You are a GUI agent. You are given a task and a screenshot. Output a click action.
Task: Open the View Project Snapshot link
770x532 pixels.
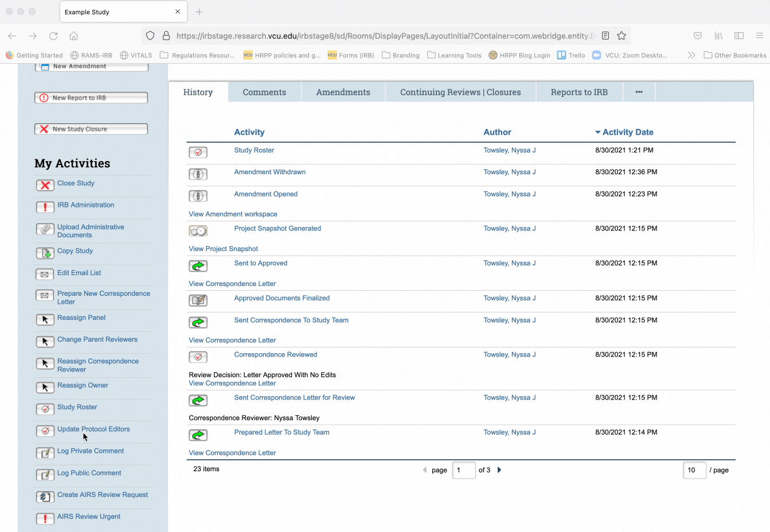coord(223,249)
